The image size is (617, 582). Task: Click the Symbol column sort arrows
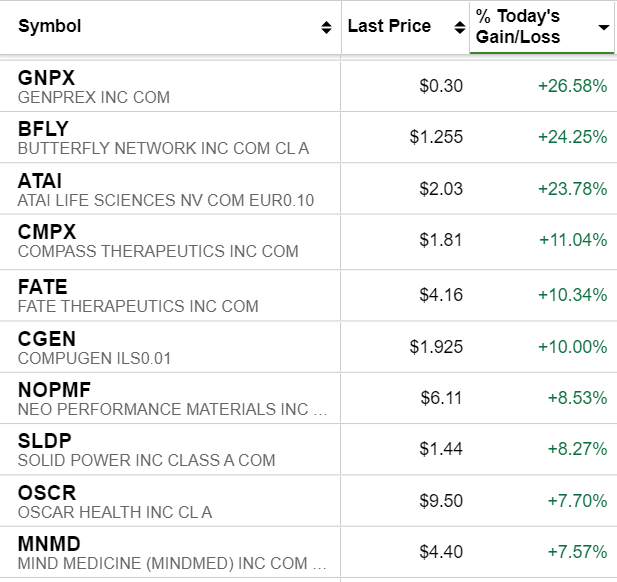[x=326, y=28]
